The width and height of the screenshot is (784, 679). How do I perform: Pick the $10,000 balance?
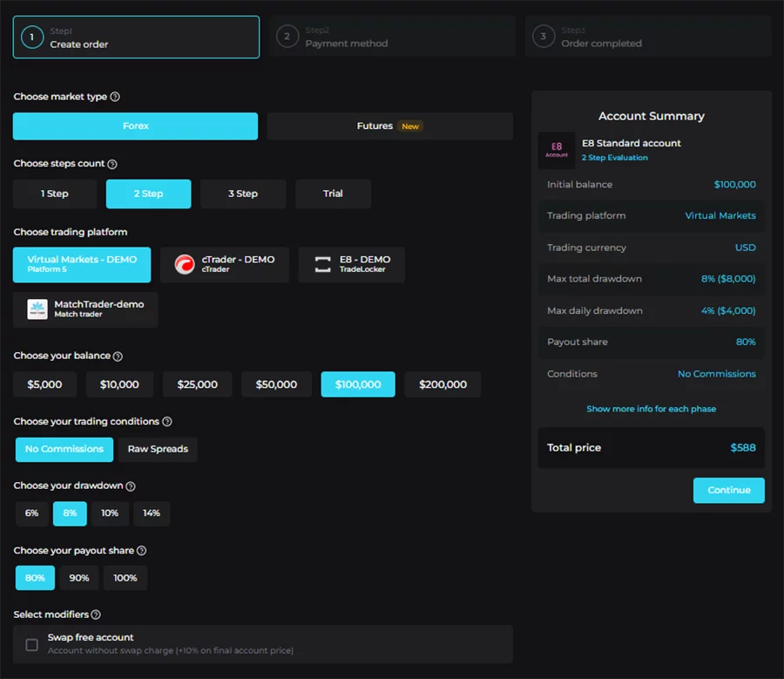coord(119,384)
